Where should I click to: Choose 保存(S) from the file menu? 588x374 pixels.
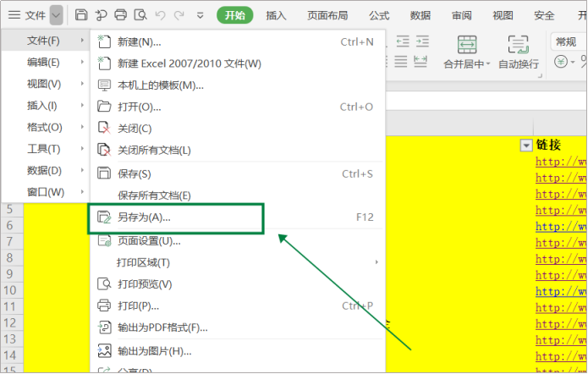[x=238, y=173]
